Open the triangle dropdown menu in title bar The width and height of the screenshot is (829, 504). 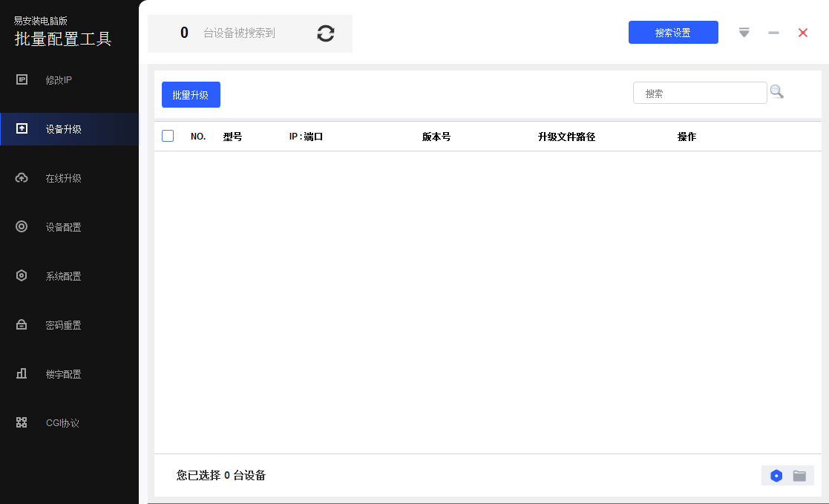pos(744,33)
